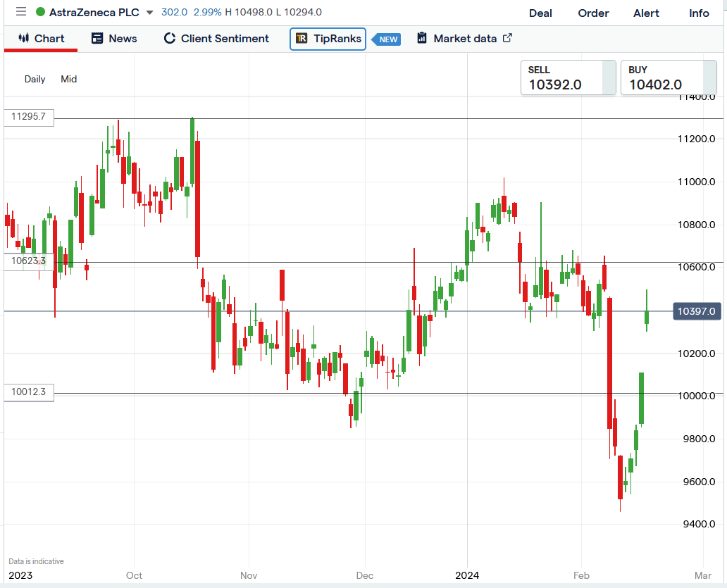Image resolution: width=727 pixels, height=588 pixels.
Task: Click the 9800.0 price axis label
Action: pos(699,439)
